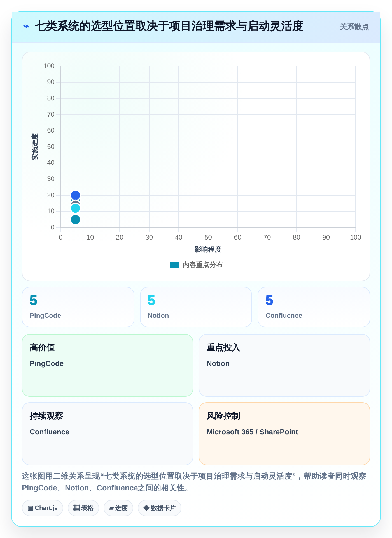
Task: Toggle the 内容重点分布 legend swatch
Action: [x=174, y=265]
